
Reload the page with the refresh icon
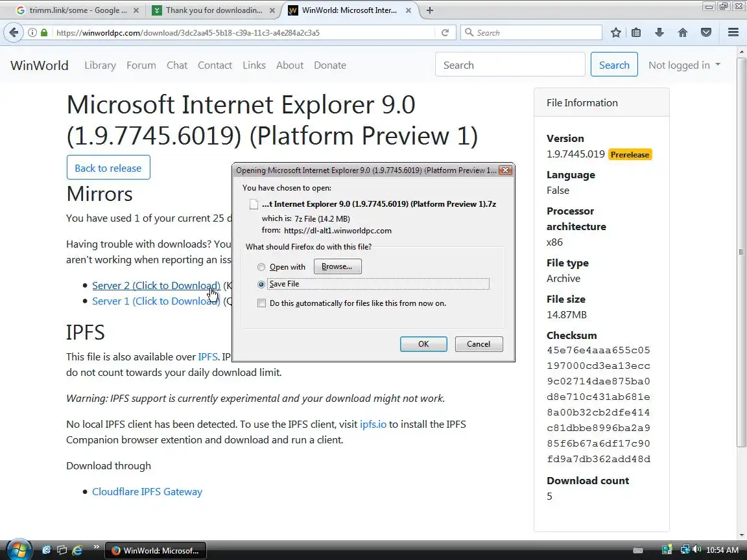(x=445, y=32)
